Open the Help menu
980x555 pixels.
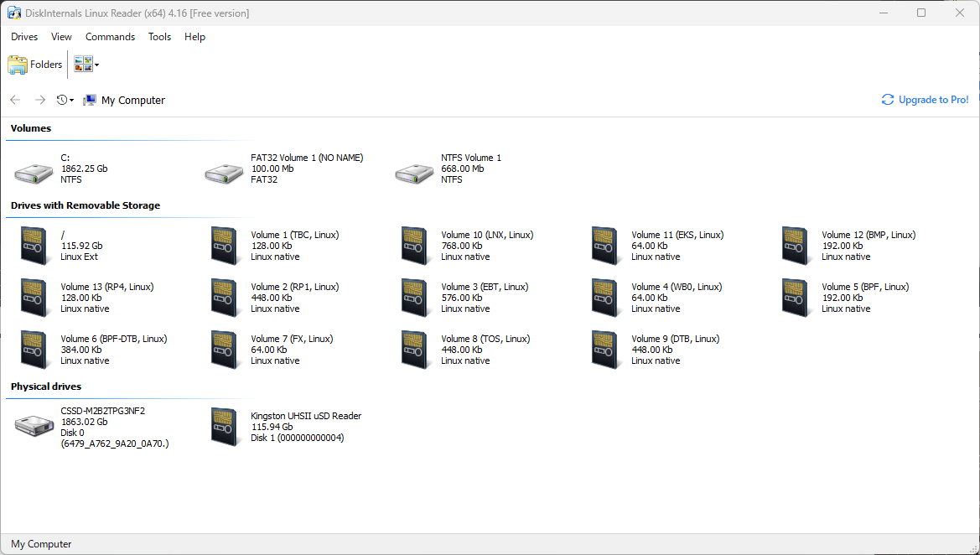194,37
